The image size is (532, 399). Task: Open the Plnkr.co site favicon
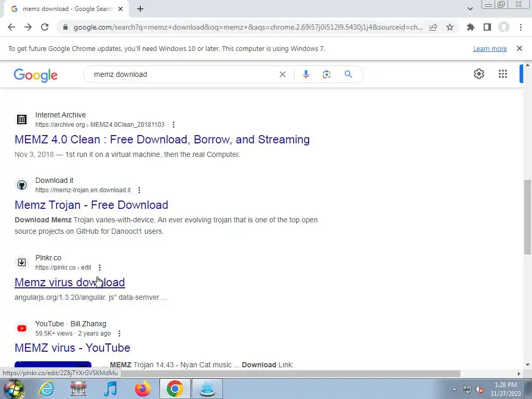tap(22, 262)
